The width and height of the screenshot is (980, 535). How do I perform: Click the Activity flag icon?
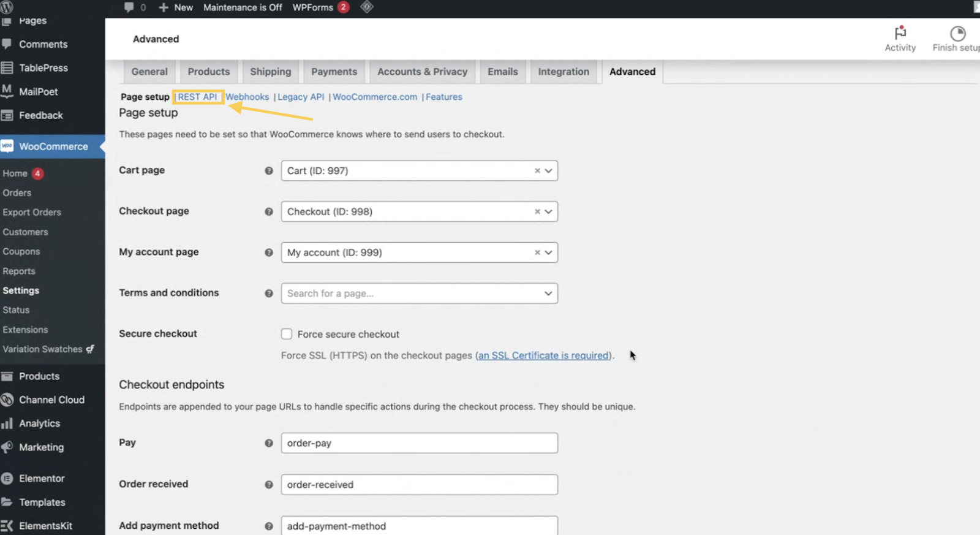900,33
